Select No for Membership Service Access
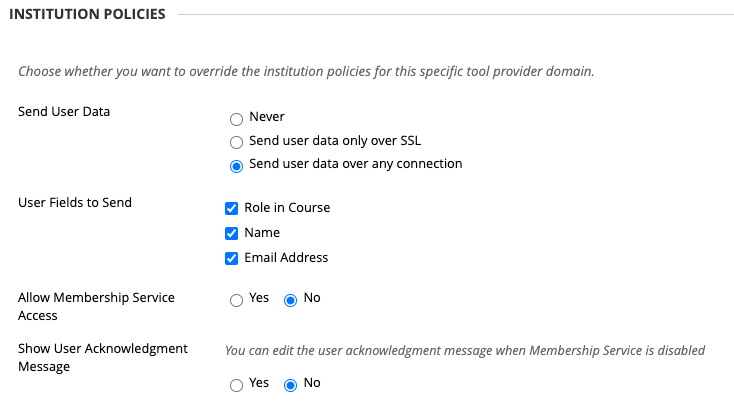Viewport: 734px width, 410px height. tap(290, 300)
